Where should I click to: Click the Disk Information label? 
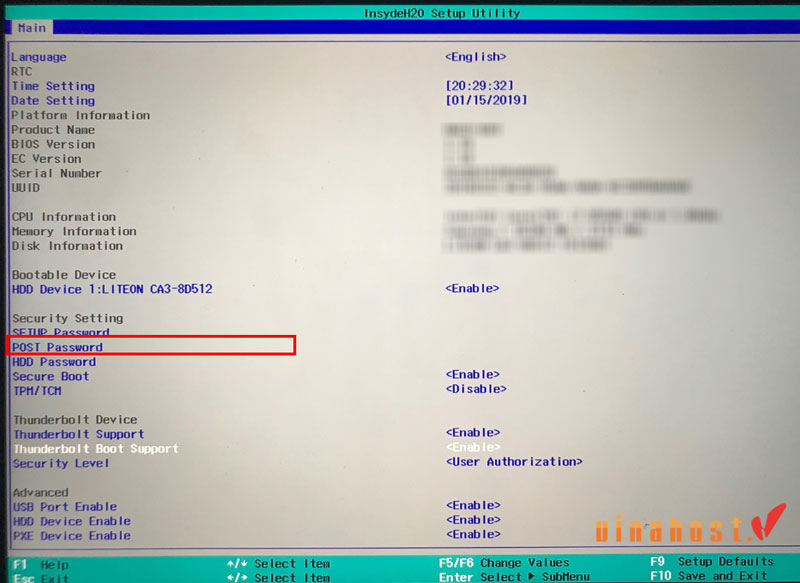(x=67, y=246)
